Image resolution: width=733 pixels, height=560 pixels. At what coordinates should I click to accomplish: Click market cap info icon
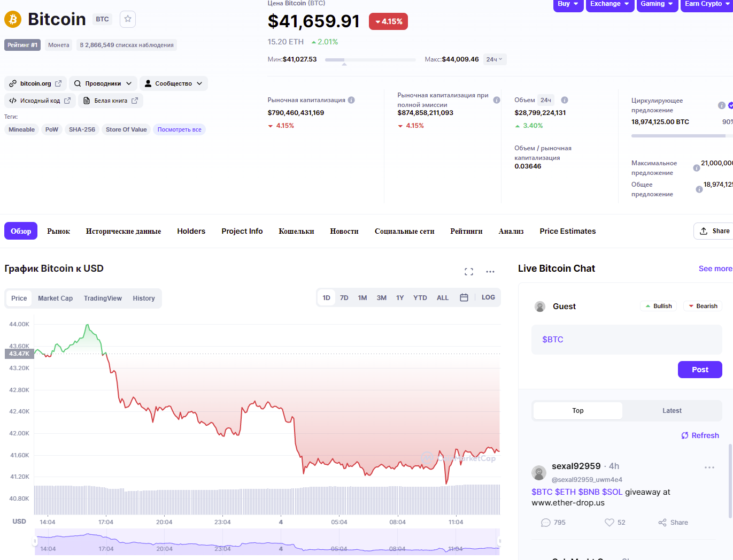351,100
